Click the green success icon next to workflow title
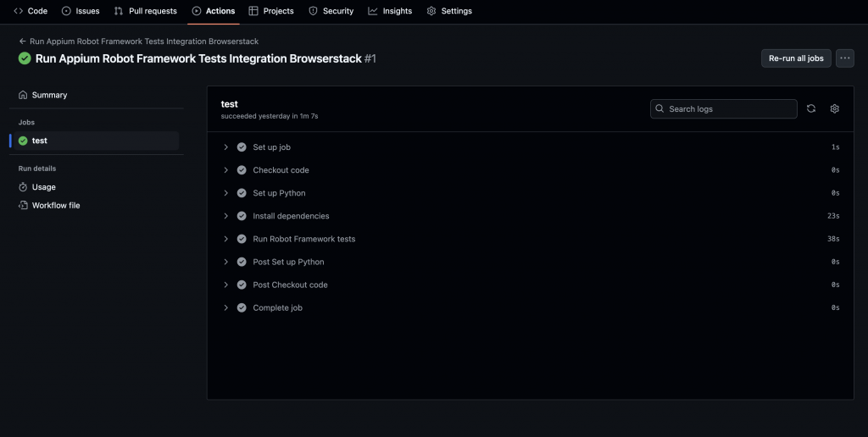 pos(25,58)
